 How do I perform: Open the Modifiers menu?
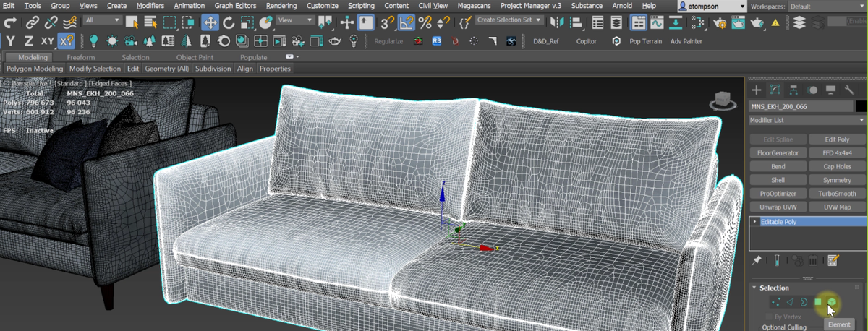tap(150, 6)
